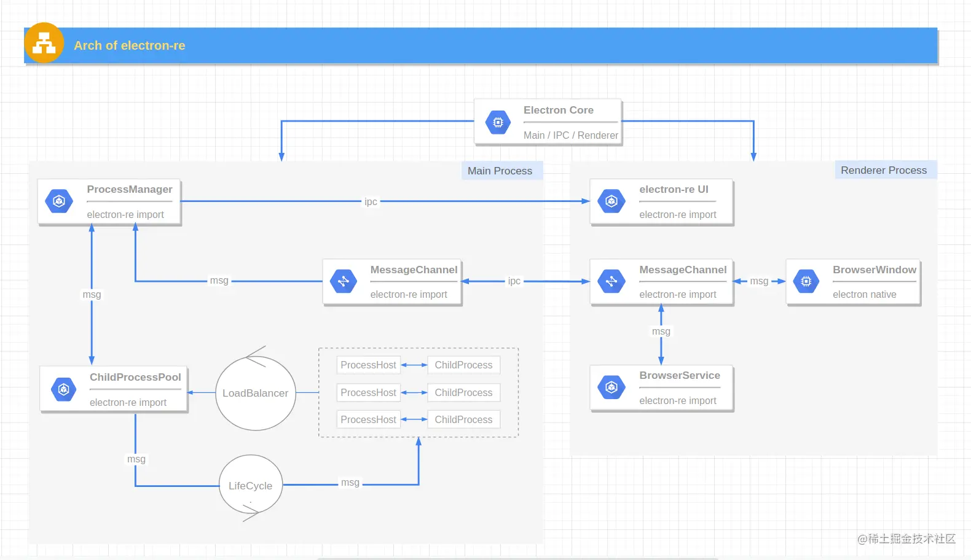Viewport: 971px width, 560px height.
Task: Click the Electron Core chip icon
Action: tap(498, 122)
